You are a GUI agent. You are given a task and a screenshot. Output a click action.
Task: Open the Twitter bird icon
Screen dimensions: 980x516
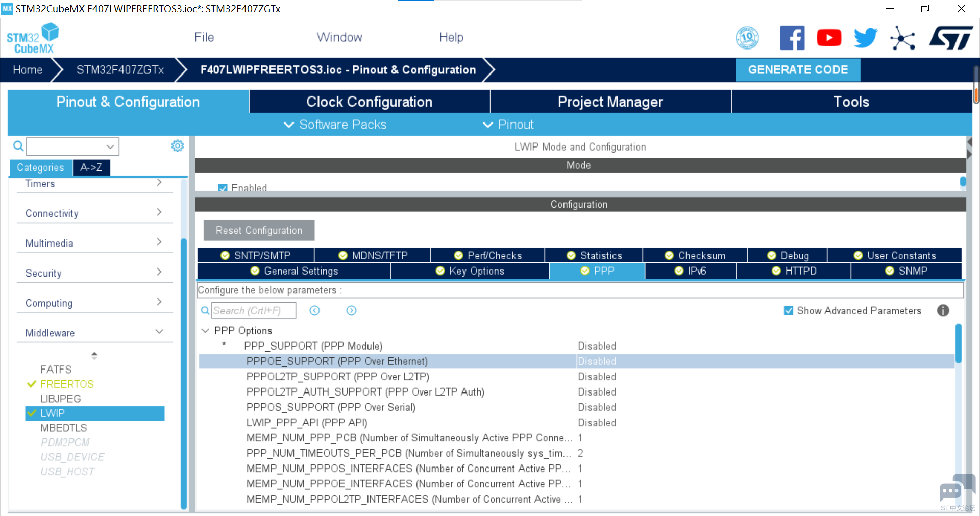866,38
